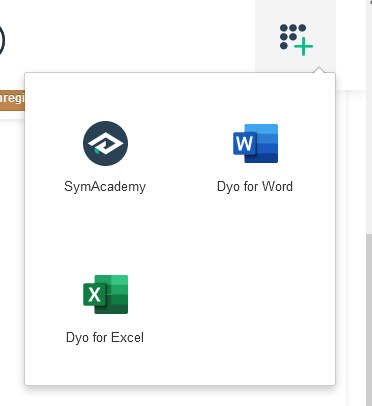Click the green spreadsheet cells of Excel icon
This screenshot has height=406, width=372.
[x=117, y=294]
